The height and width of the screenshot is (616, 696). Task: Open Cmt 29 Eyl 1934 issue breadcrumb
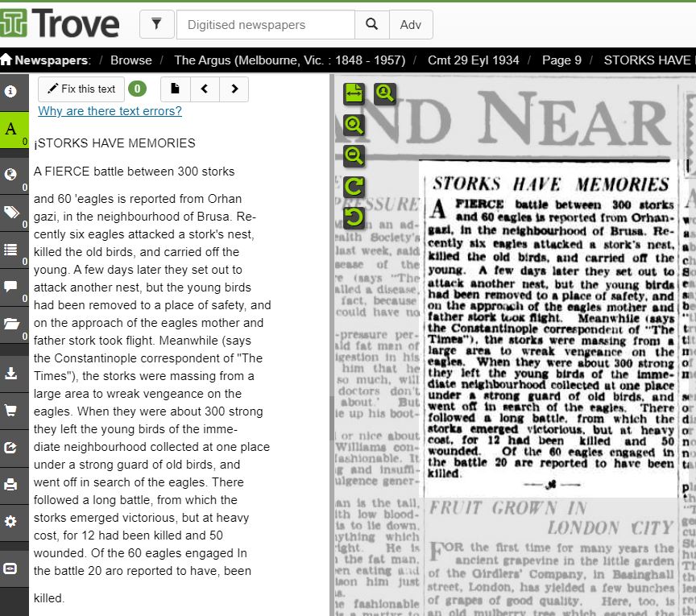coord(473,60)
